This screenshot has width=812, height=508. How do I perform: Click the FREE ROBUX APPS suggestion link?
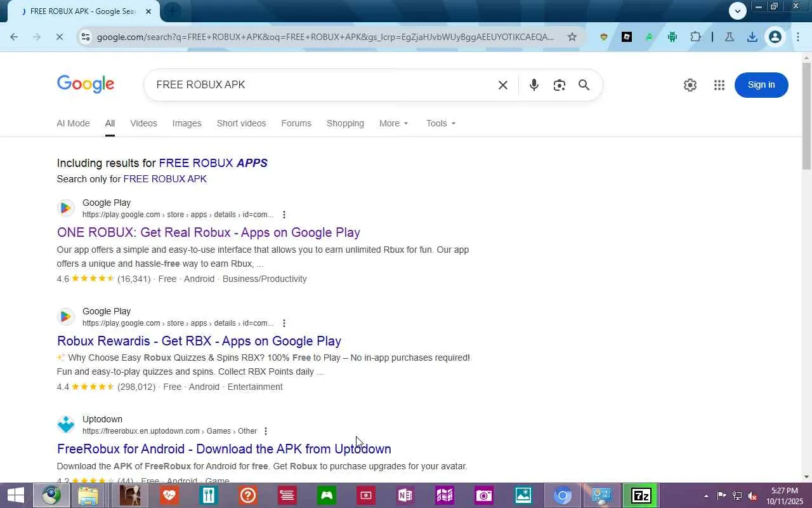(213, 163)
